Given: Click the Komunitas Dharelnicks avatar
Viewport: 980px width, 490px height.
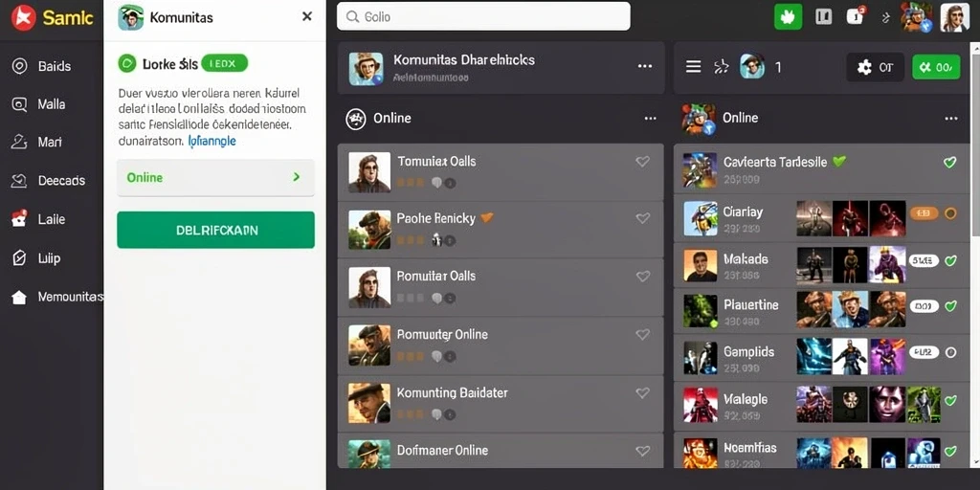Looking at the screenshot, I should tap(366, 69).
